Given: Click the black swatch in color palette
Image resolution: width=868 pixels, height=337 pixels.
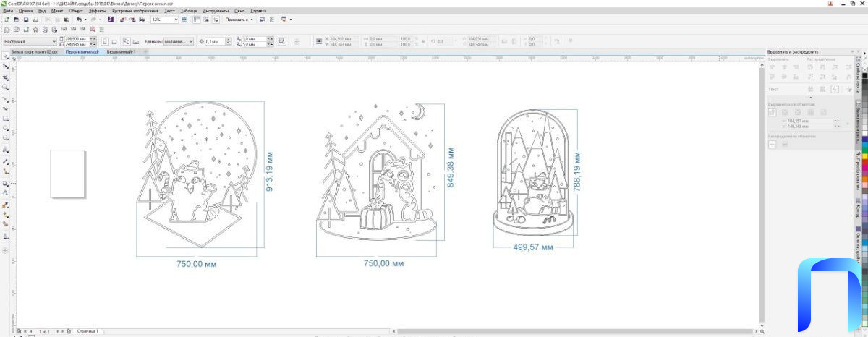Looking at the screenshot, I should (x=864, y=75).
